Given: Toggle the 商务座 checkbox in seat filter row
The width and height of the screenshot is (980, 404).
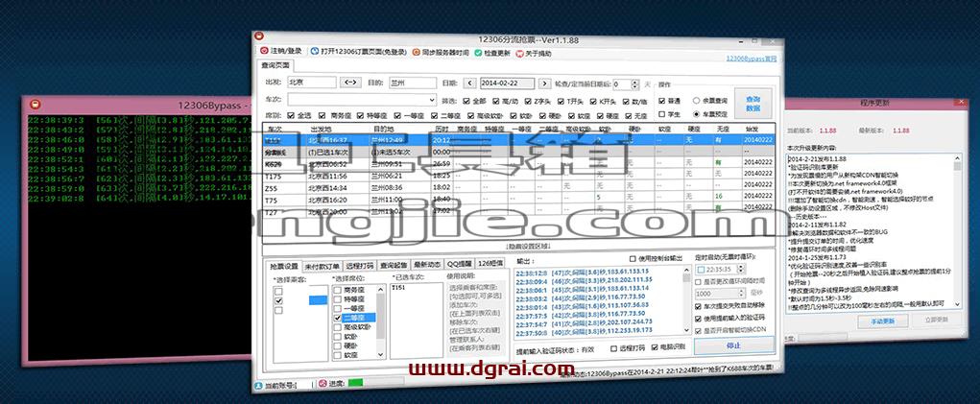Looking at the screenshot, I should 322,115.
